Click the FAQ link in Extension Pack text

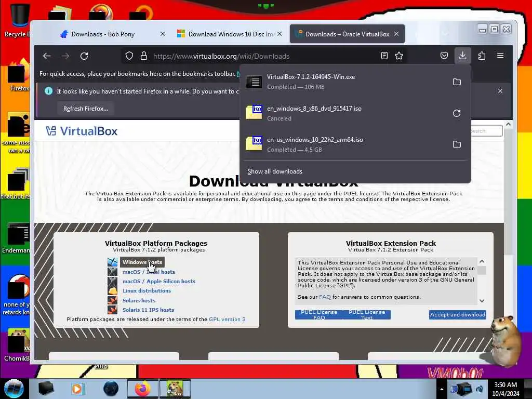coord(325,297)
